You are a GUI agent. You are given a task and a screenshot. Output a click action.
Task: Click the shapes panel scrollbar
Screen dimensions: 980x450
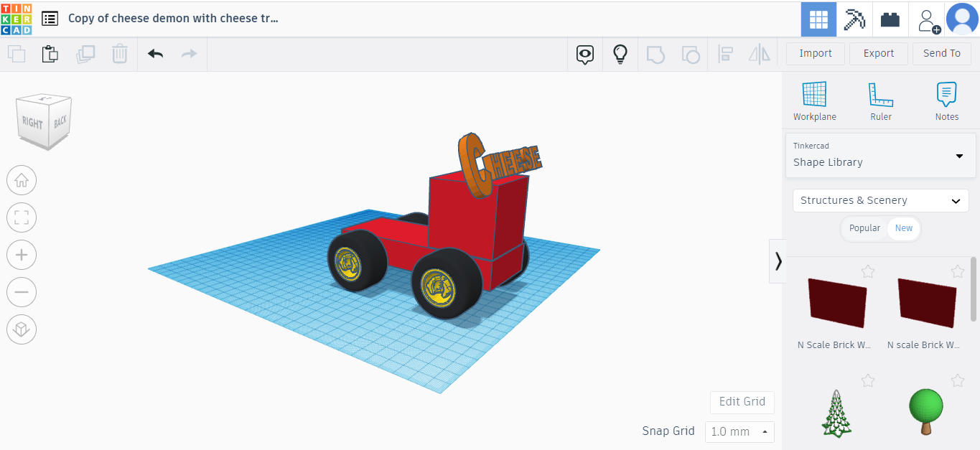coord(974,289)
